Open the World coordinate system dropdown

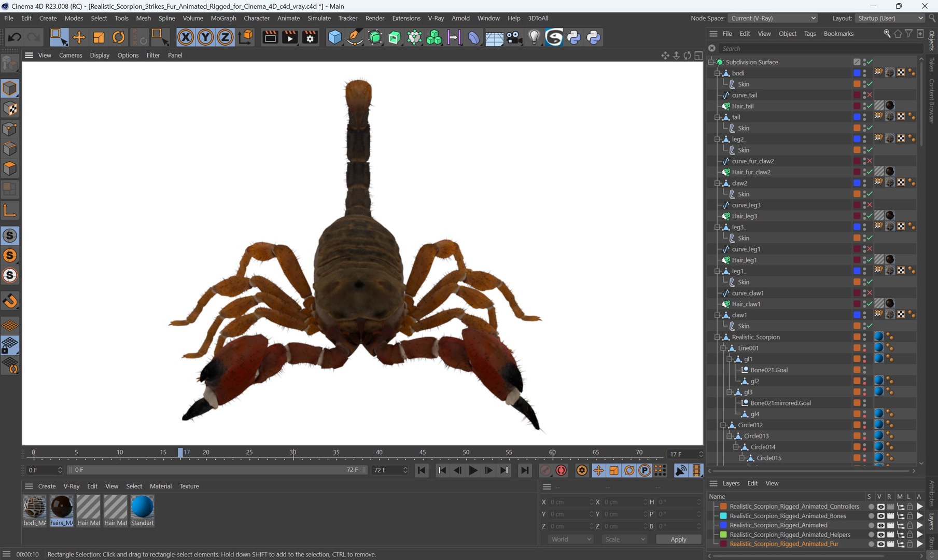click(x=571, y=539)
